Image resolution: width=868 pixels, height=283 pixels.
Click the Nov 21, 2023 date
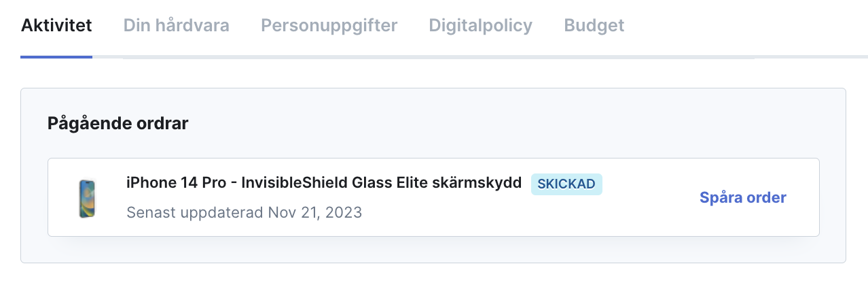click(x=315, y=212)
